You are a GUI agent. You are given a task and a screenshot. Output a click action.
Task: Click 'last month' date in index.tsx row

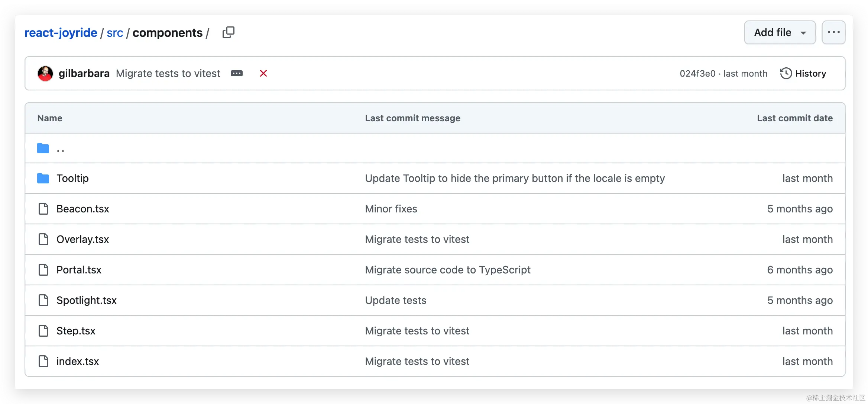[x=807, y=361]
